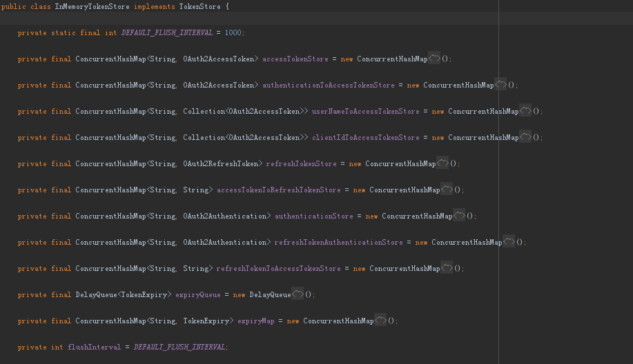Click the accessTokenToRefreshTokenStore field name
The height and width of the screenshot is (364, 633).
click(279, 190)
